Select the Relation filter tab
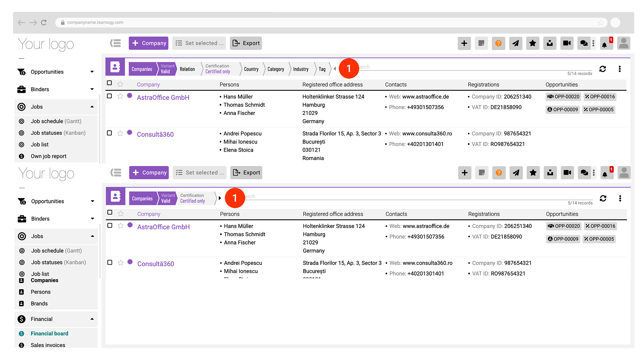Viewport: 644px width, 355px height. tap(187, 69)
